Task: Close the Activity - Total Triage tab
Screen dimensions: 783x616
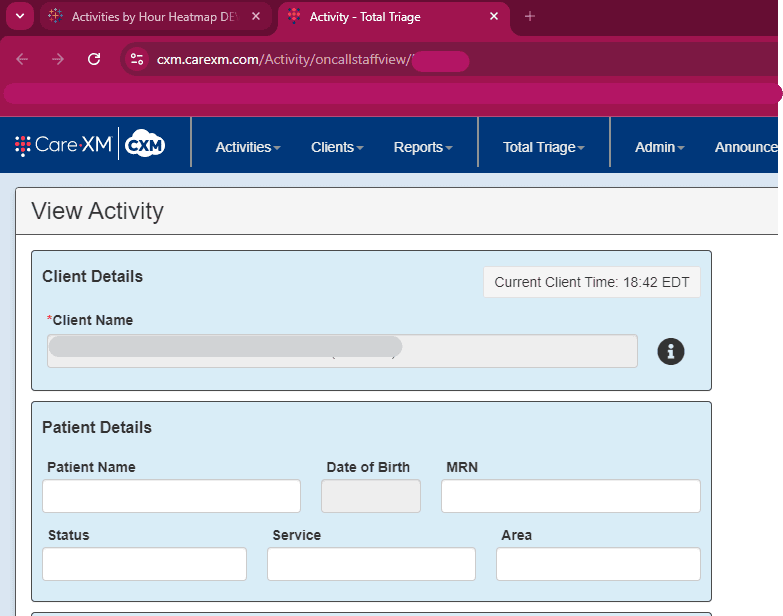Action: coord(493,16)
